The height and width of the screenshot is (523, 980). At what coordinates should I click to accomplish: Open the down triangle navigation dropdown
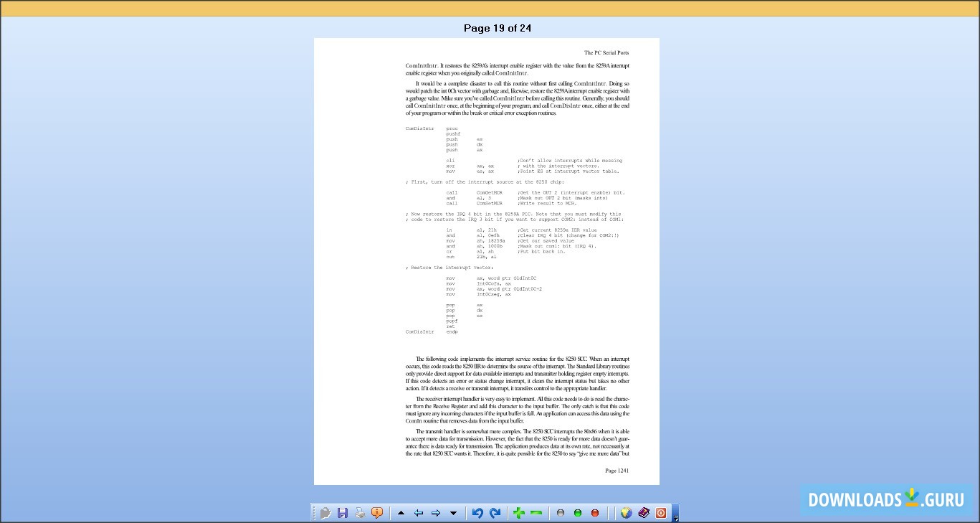pos(453,512)
